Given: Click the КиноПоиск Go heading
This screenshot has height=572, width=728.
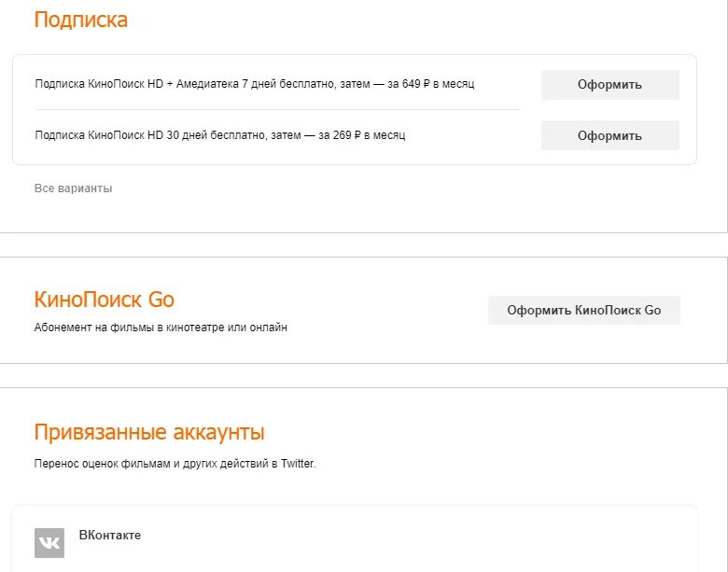Looking at the screenshot, I should tap(104, 300).
